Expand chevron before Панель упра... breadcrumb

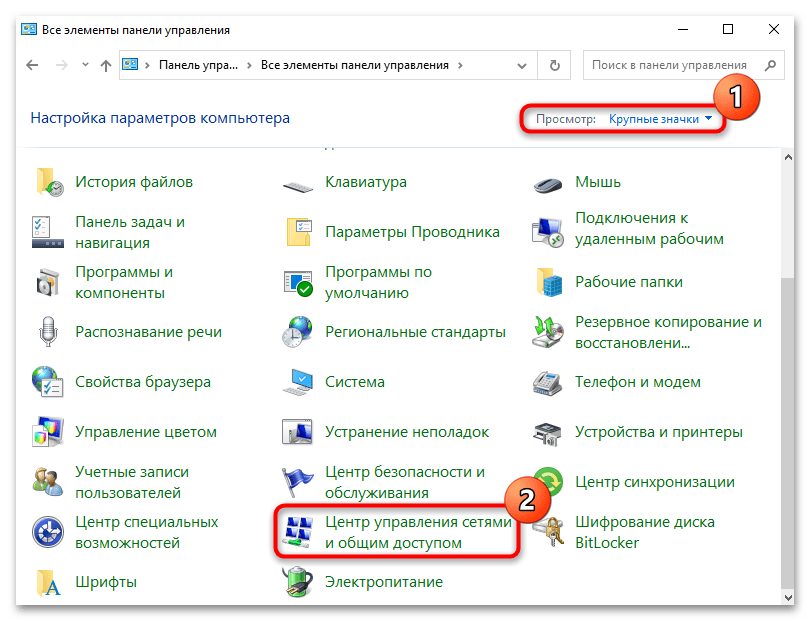tap(148, 66)
